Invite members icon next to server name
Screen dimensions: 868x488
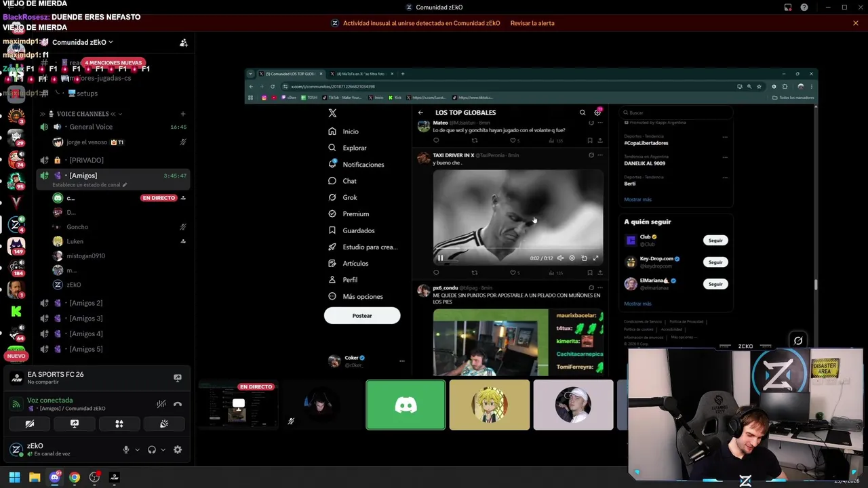pyautogui.click(x=183, y=43)
